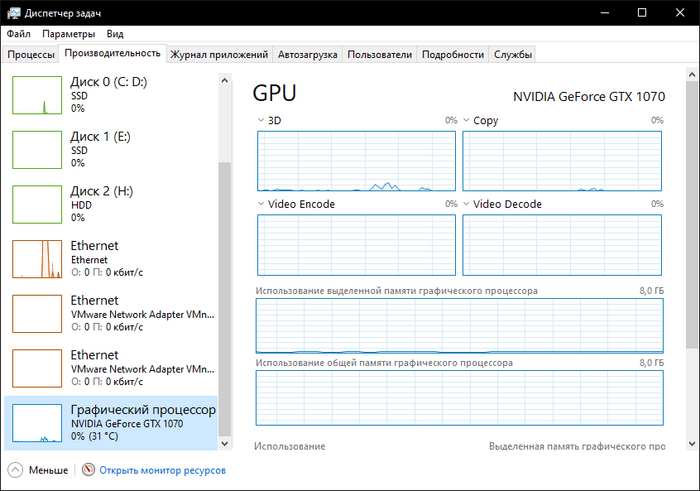This screenshot has width=700, height=491.
Task: Go to the Автозагрузка tab
Action: 307,54
